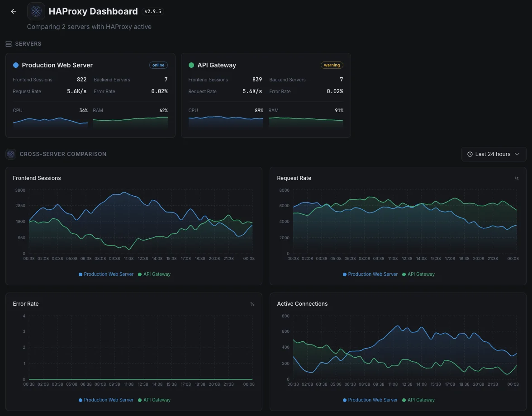
Task: Click the online status badge
Action: (158, 65)
